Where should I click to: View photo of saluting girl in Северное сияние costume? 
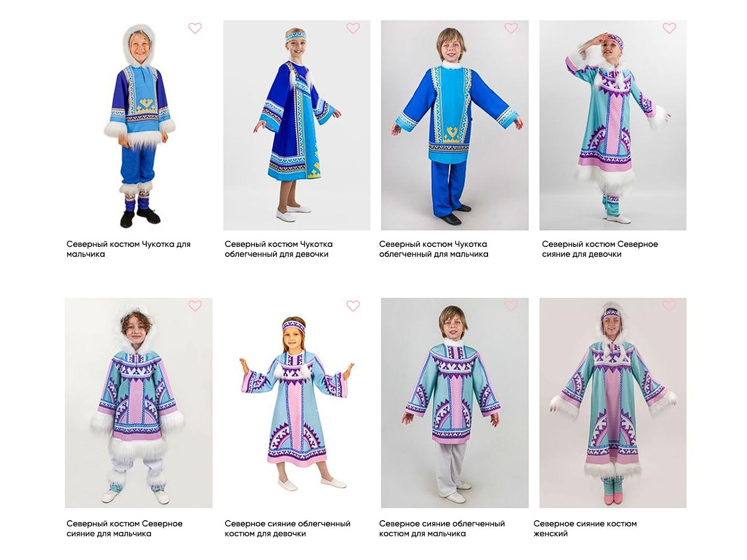(x=613, y=125)
